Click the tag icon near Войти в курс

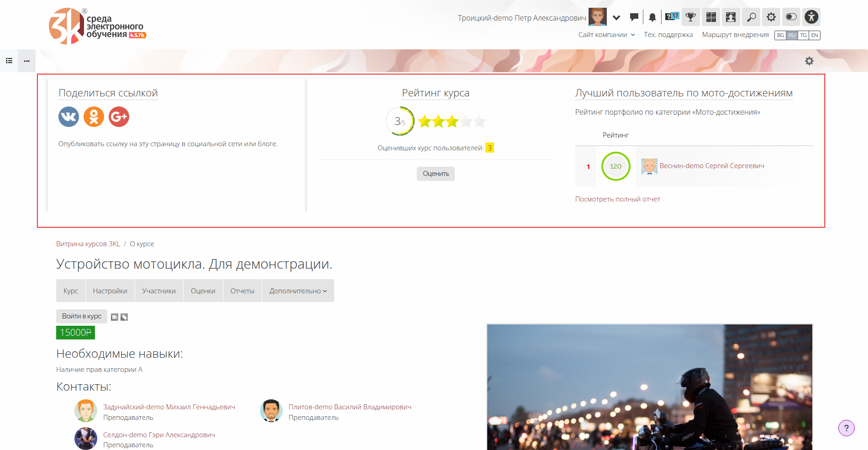coord(124,317)
